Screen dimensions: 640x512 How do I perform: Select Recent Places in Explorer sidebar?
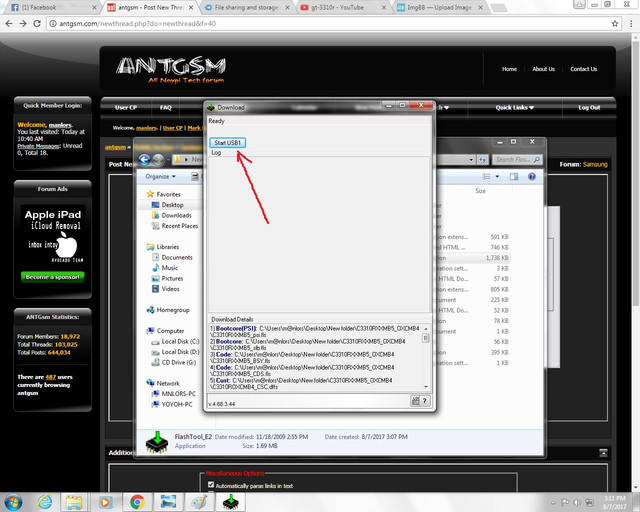pyautogui.click(x=179, y=226)
